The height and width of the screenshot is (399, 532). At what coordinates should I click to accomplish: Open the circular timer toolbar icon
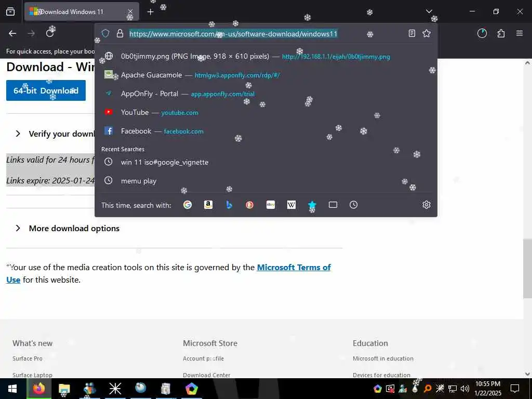click(482, 33)
